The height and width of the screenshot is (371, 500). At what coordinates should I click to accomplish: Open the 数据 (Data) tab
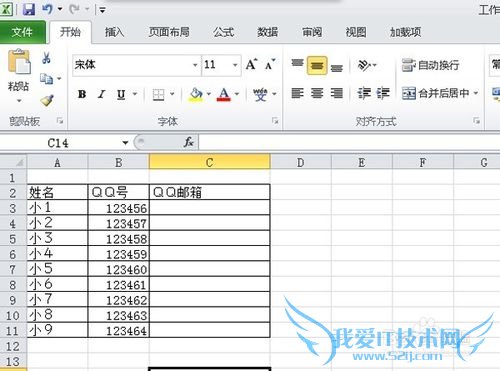(x=267, y=32)
